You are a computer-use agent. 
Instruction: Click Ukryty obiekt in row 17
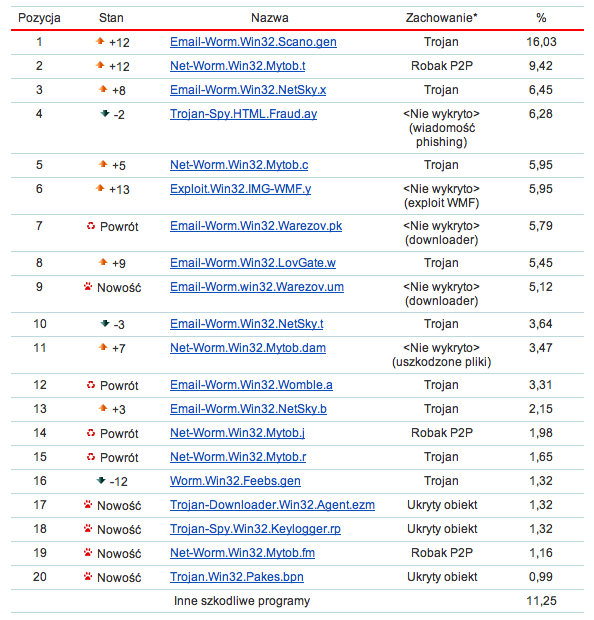(x=442, y=505)
